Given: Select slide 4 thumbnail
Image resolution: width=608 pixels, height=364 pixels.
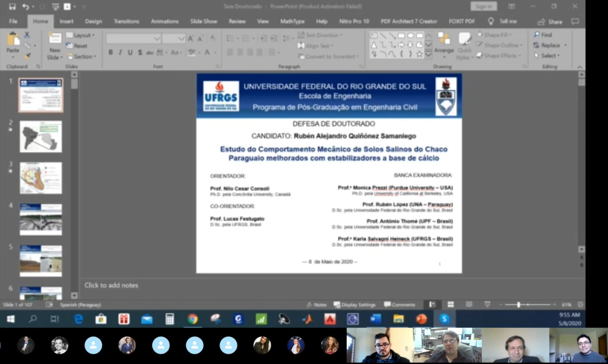Looking at the screenshot, I should pyautogui.click(x=41, y=219).
